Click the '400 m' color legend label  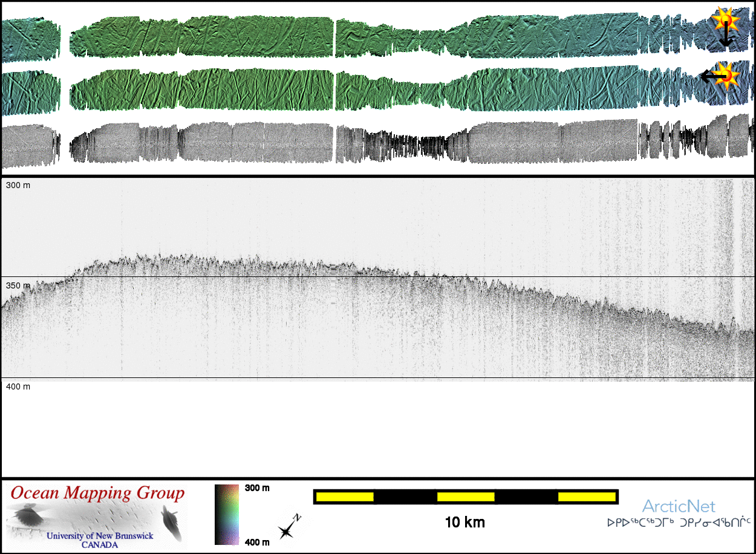click(x=257, y=542)
